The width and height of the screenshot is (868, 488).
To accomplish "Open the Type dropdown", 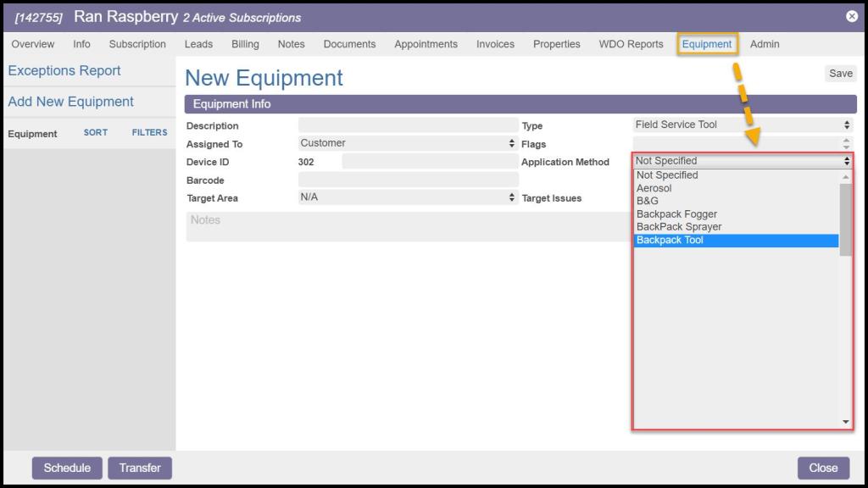I will point(742,125).
